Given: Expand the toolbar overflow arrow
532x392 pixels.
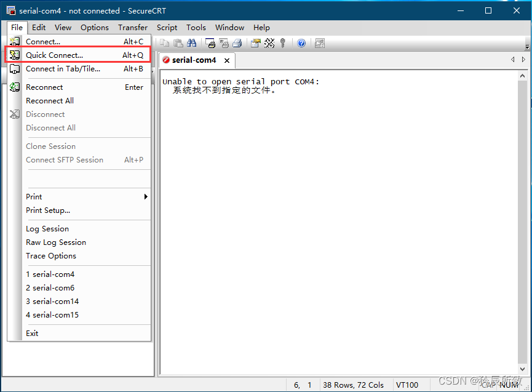Looking at the screenshot, I should (x=527, y=47).
